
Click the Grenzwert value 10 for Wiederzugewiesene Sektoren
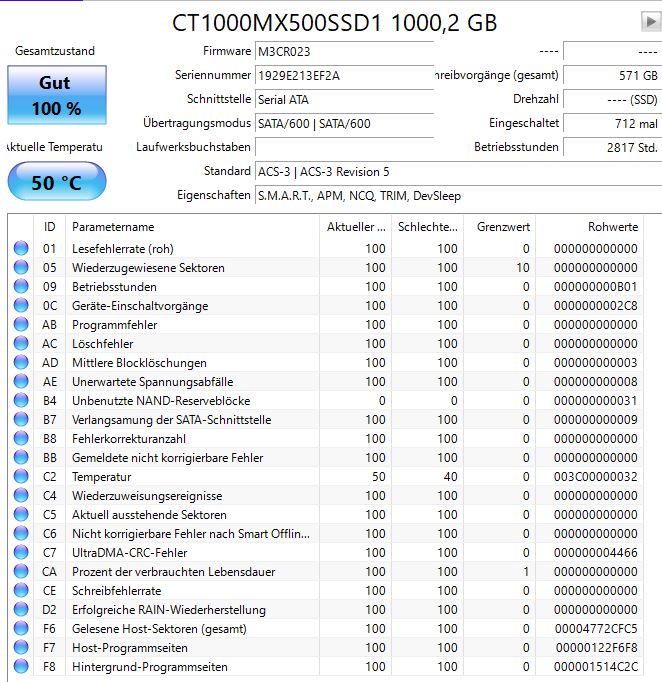click(523, 267)
